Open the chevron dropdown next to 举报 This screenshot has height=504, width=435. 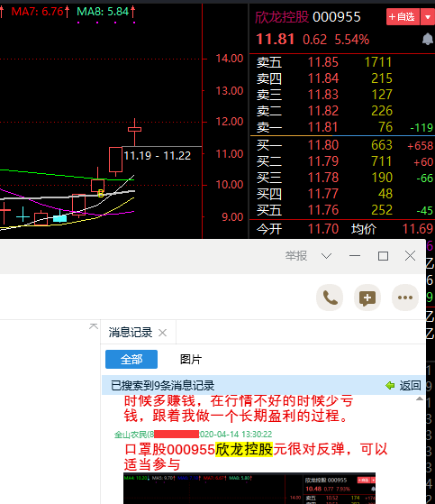[326, 256]
